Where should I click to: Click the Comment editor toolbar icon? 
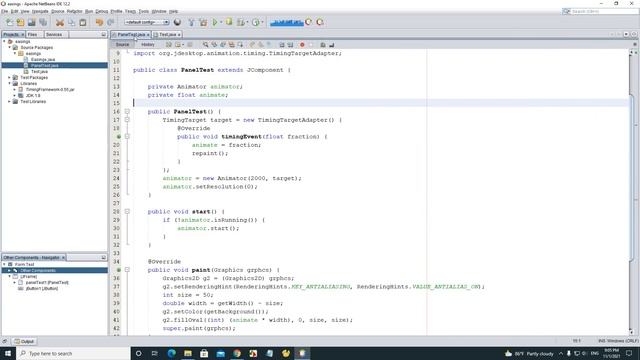pyautogui.click(x=323, y=44)
